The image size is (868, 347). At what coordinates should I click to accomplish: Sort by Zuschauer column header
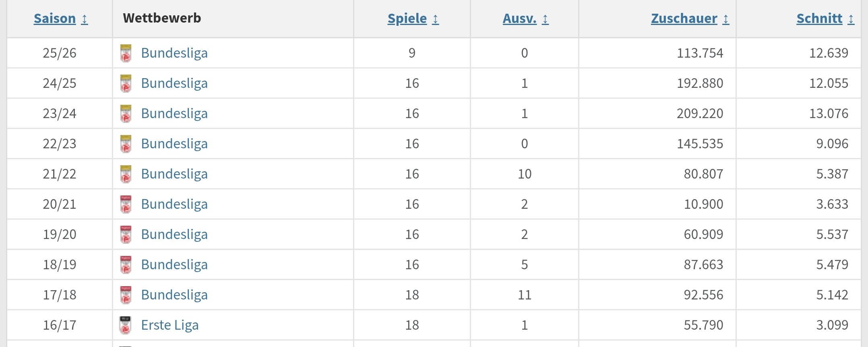tap(684, 19)
